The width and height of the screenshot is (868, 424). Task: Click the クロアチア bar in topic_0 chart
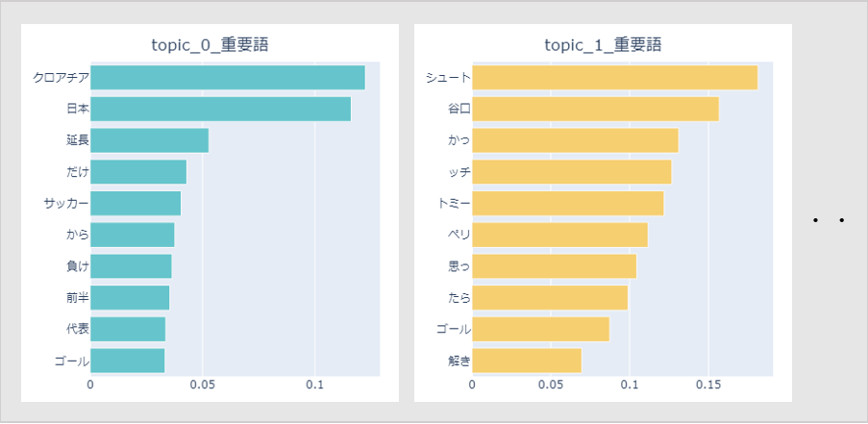[228, 78]
